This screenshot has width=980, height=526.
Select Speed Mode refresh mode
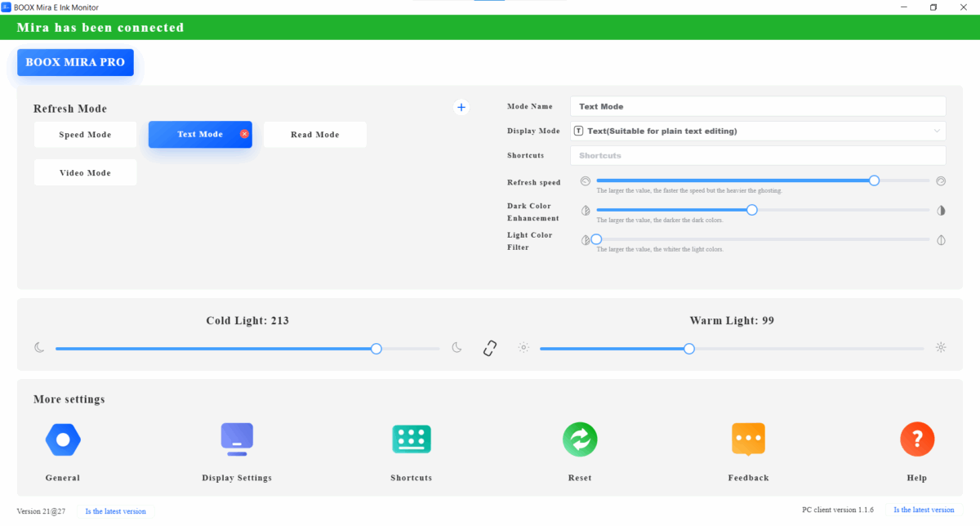(x=85, y=135)
